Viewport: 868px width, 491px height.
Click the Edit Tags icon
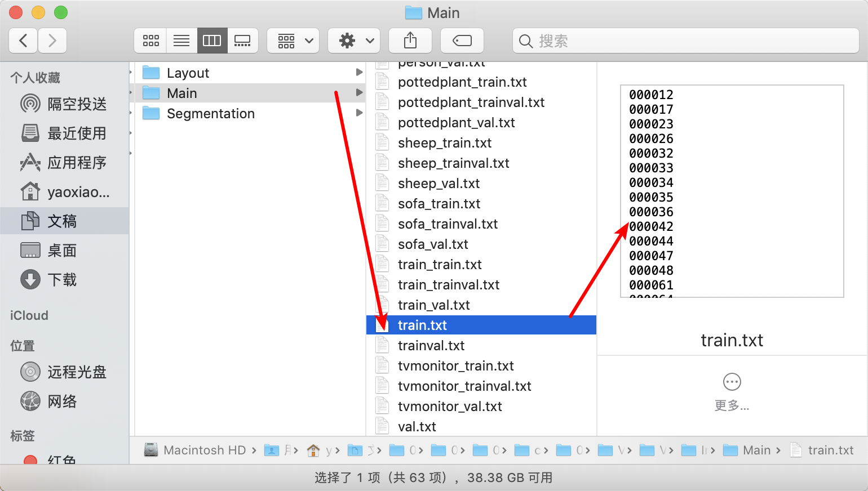click(462, 41)
